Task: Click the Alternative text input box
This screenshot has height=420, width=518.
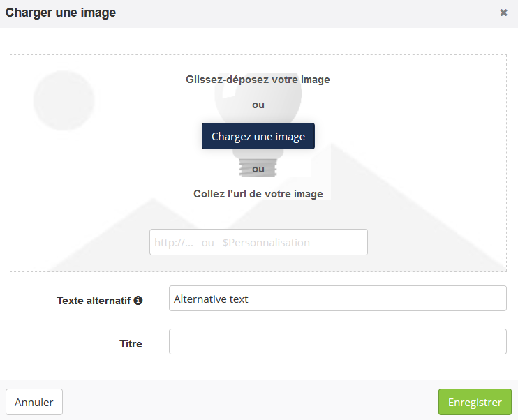Action: click(x=337, y=299)
